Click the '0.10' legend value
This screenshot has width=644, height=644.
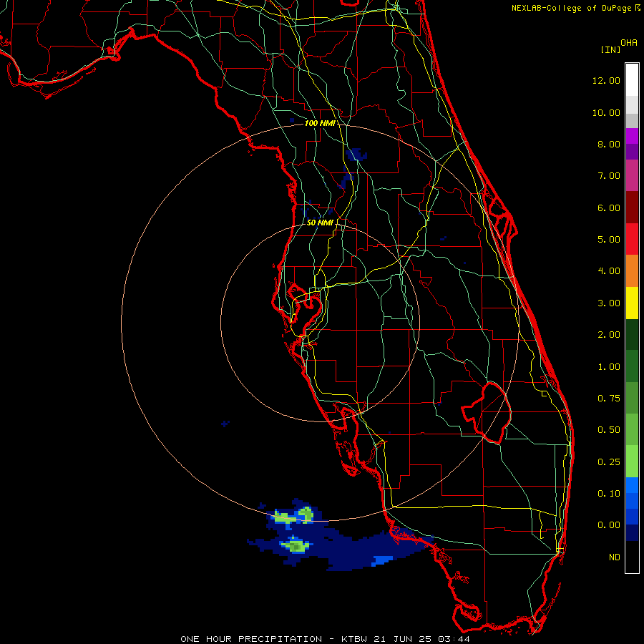(609, 494)
